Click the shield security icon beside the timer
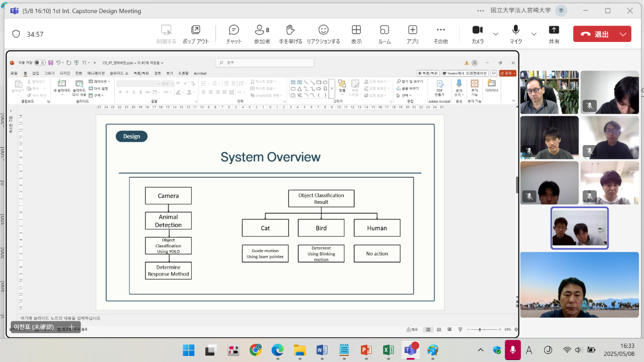This screenshot has height=362, width=644. [16, 34]
